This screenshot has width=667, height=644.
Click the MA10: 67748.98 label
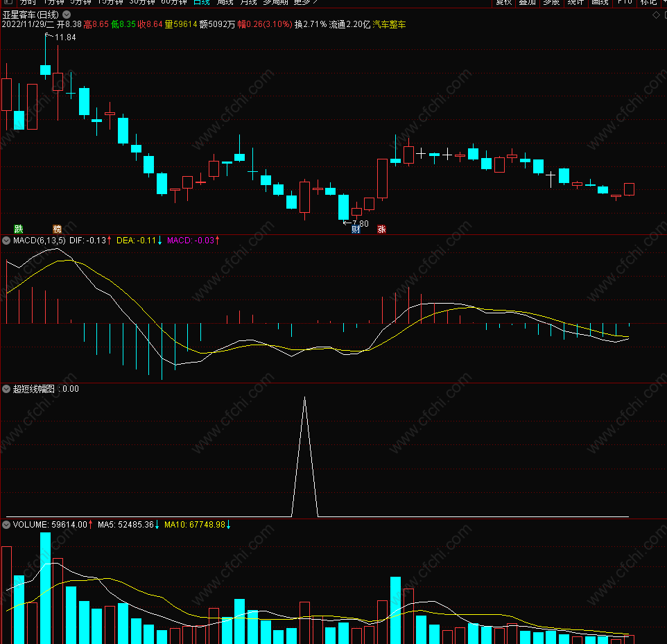[195, 525]
